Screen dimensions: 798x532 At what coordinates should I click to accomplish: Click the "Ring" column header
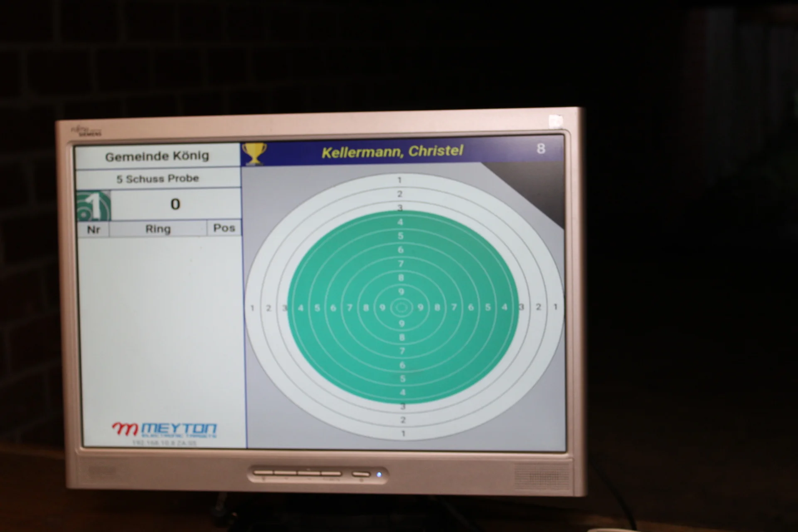(x=158, y=229)
